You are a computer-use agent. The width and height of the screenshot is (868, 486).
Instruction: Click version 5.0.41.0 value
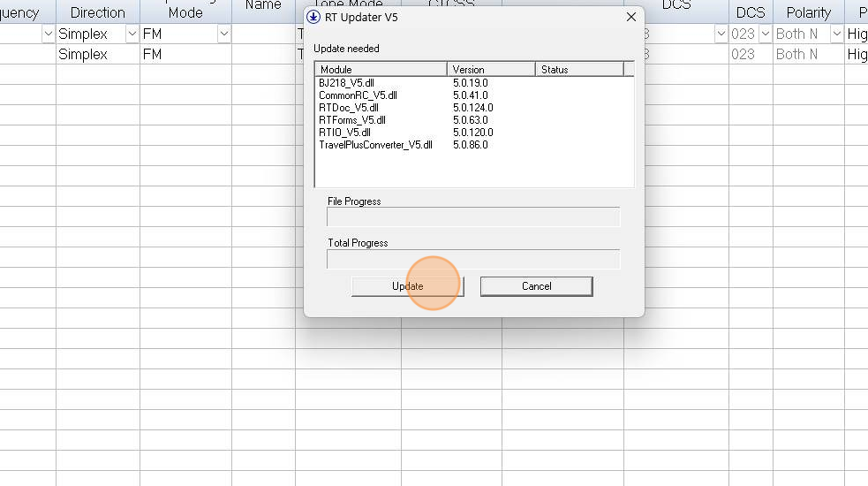coord(471,95)
